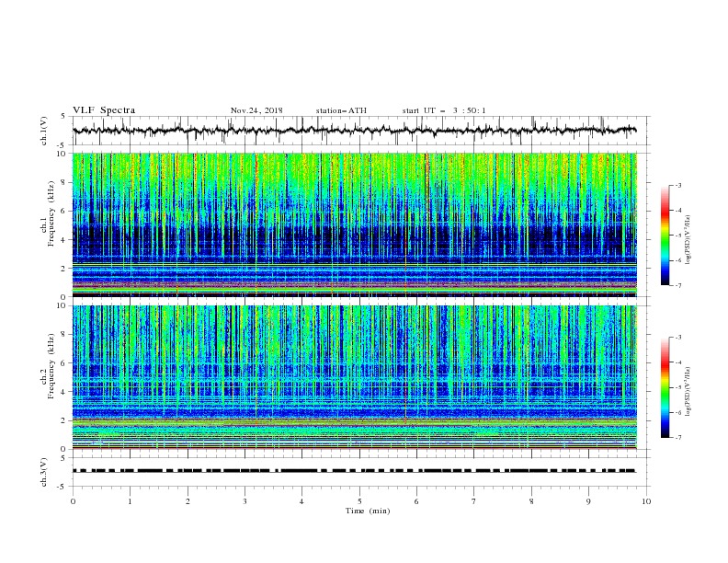Select ch.1 colorbar "log(PSD)(V²/Hz)" label

(x=688, y=240)
